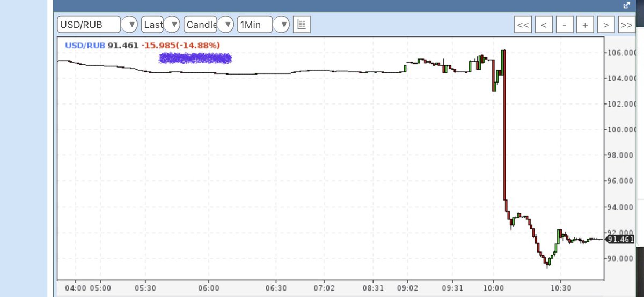Screen dimensions: 644x297
Task: Zoom out with the minus button
Action: pos(564,25)
